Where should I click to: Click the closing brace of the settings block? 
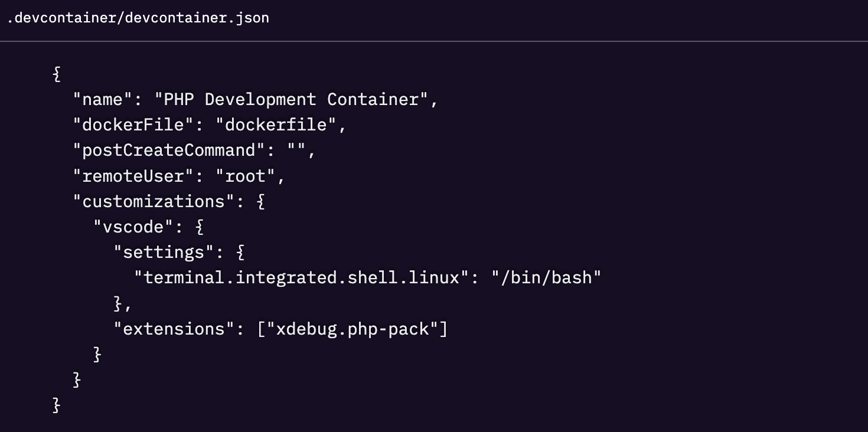tap(118, 303)
